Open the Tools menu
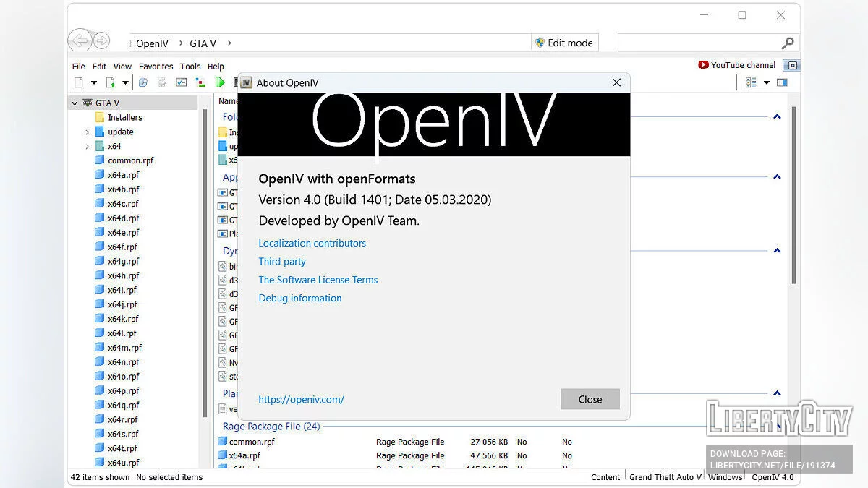 190,67
